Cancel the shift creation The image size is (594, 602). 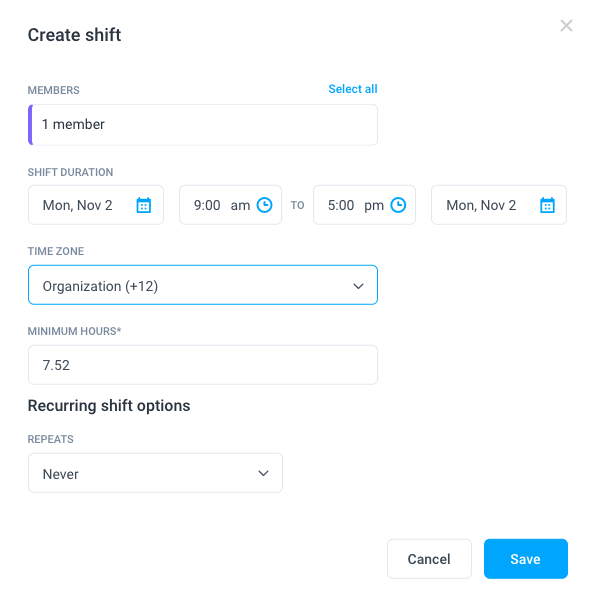pyautogui.click(x=429, y=559)
